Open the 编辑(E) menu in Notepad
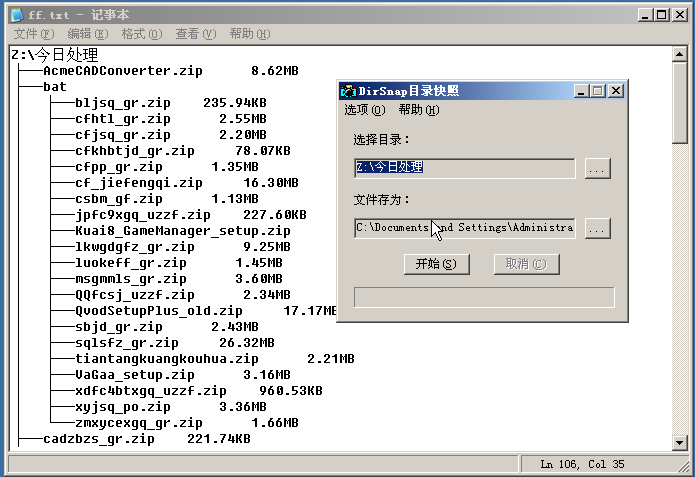 tap(88, 34)
